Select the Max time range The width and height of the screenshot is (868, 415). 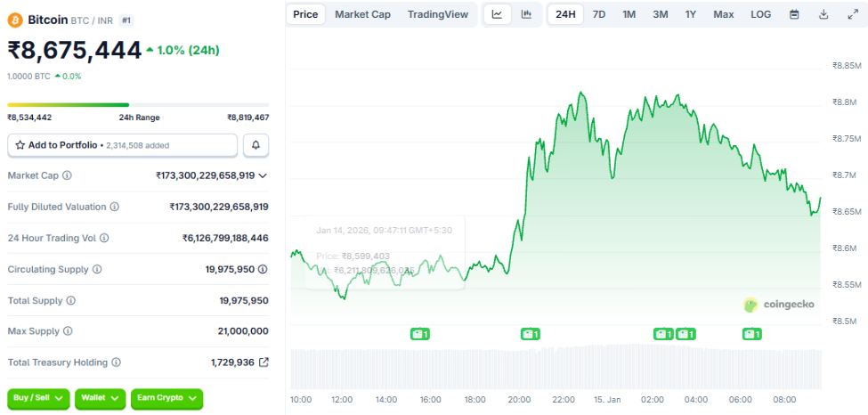[724, 14]
